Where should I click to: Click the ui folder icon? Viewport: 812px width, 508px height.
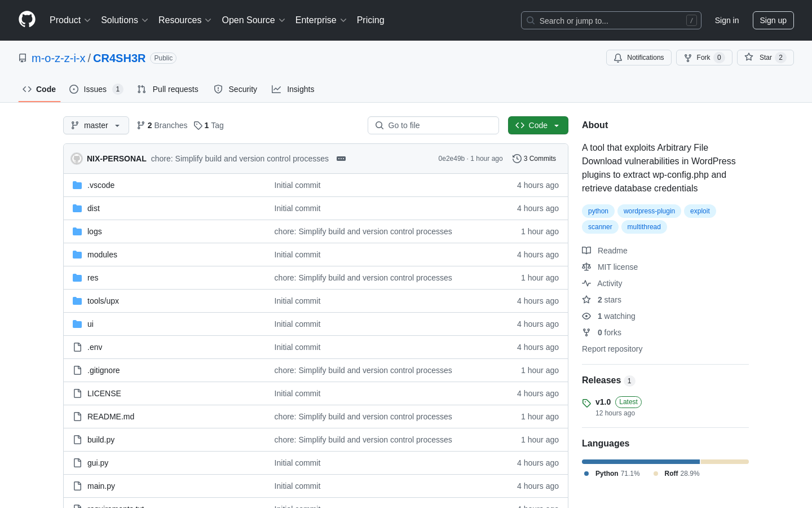[77, 324]
